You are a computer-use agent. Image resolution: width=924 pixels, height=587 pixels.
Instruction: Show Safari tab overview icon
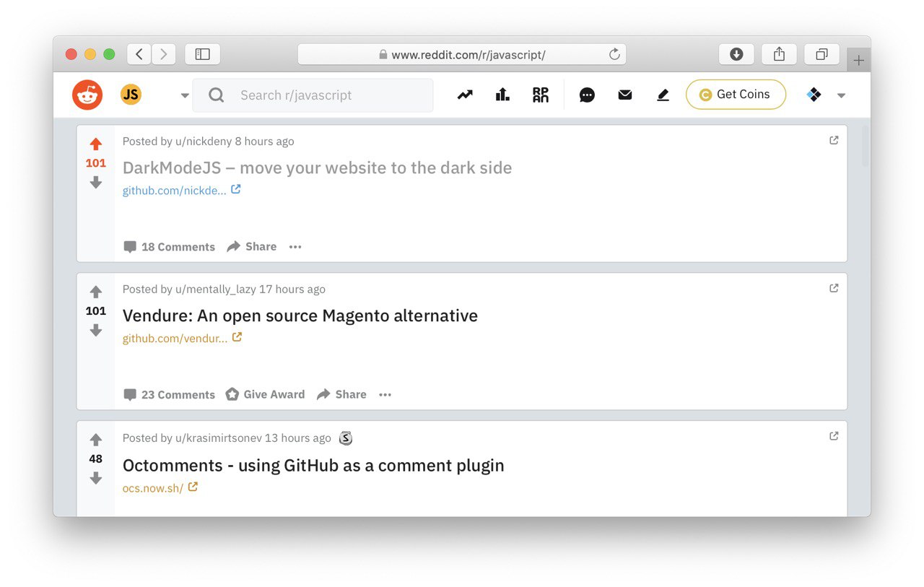coord(821,54)
